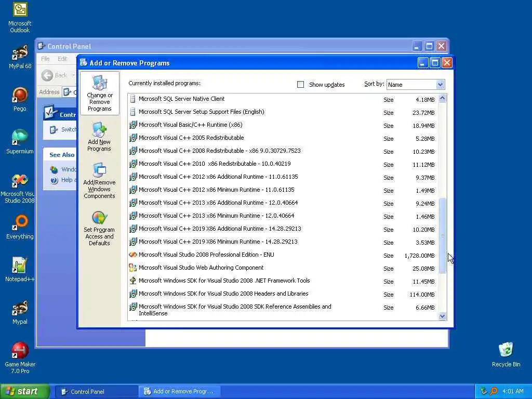
Task: Click icon of Visual Studio 2008 Professional Edition
Action: point(132,255)
